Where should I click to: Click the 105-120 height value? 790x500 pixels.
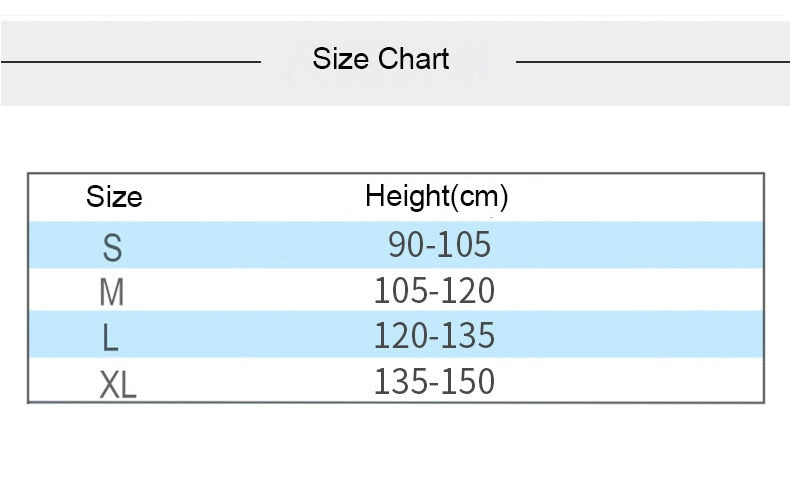click(x=434, y=291)
